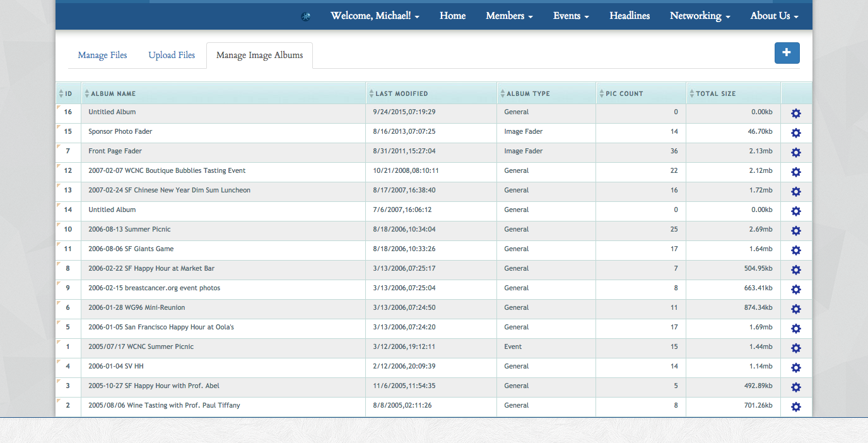The height and width of the screenshot is (443, 868).
Task: Sort table by Total Size column
Action: [x=734, y=93]
